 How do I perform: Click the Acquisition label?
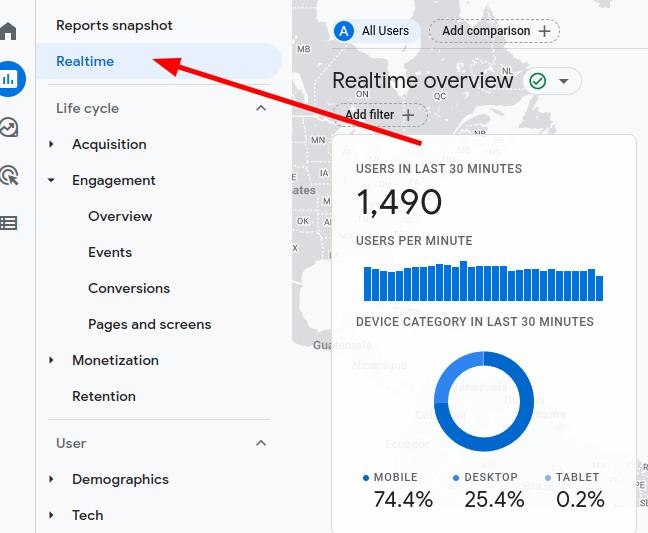109,144
